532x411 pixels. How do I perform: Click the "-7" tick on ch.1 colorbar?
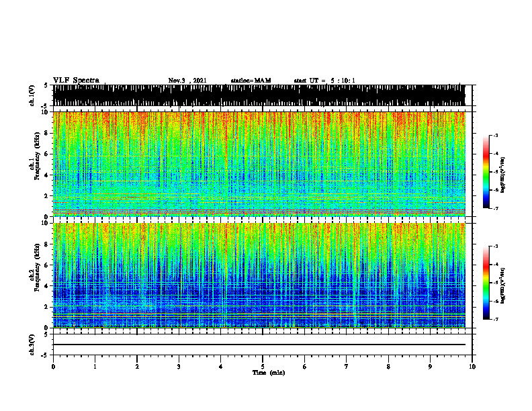[495, 208]
